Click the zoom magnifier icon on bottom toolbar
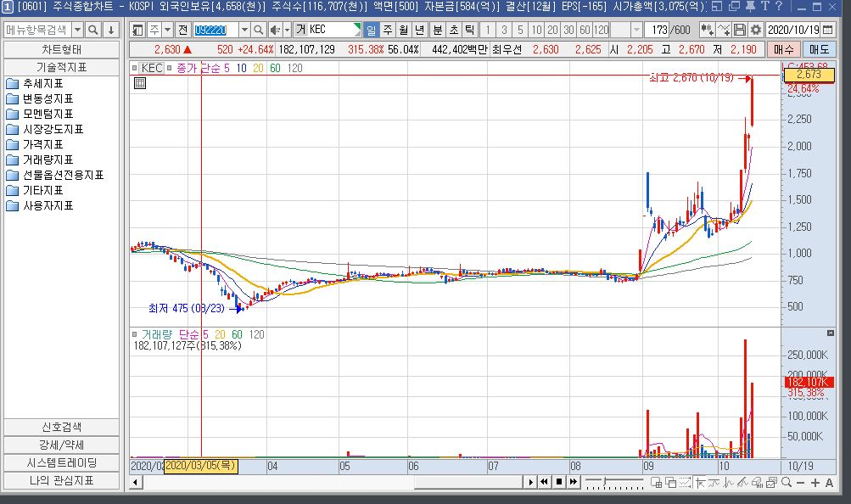 (786, 482)
